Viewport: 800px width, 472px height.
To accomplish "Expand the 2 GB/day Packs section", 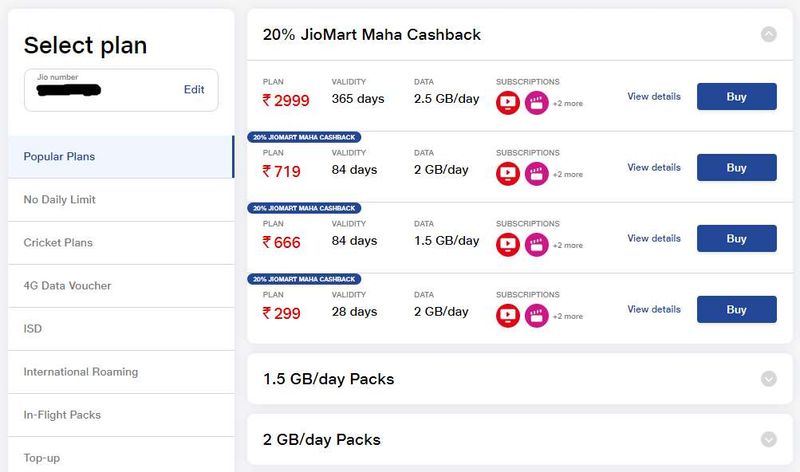I will [x=768, y=439].
